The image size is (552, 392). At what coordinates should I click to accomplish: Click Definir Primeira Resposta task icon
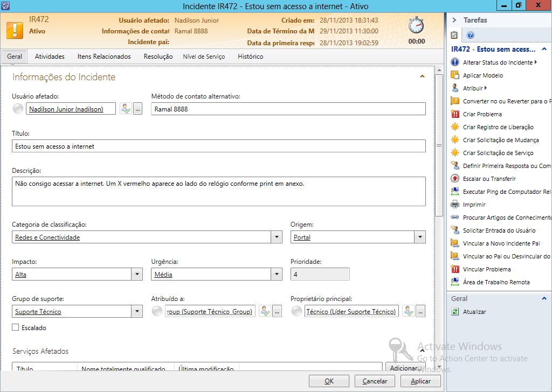[455, 166]
